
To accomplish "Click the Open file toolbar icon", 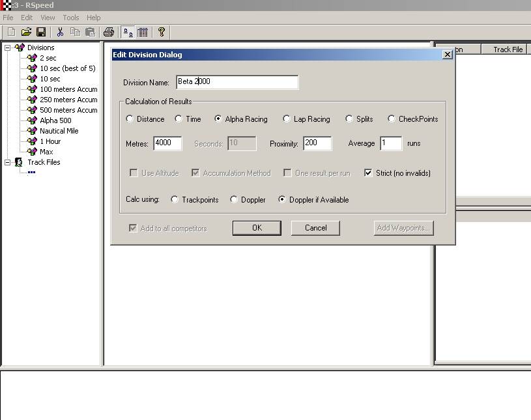I will [26, 32].
